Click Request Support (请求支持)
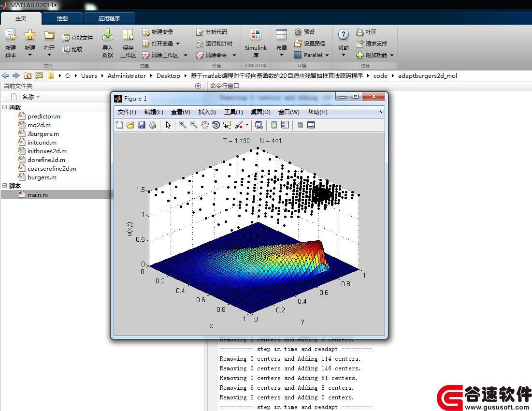This screenshot has height=411, width=532. click(x=372, y=44)
